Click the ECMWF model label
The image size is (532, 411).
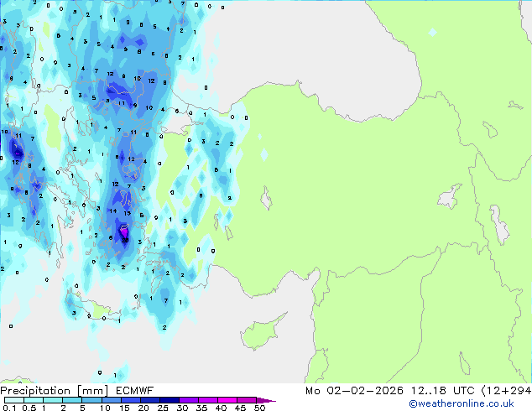point(135,391)
